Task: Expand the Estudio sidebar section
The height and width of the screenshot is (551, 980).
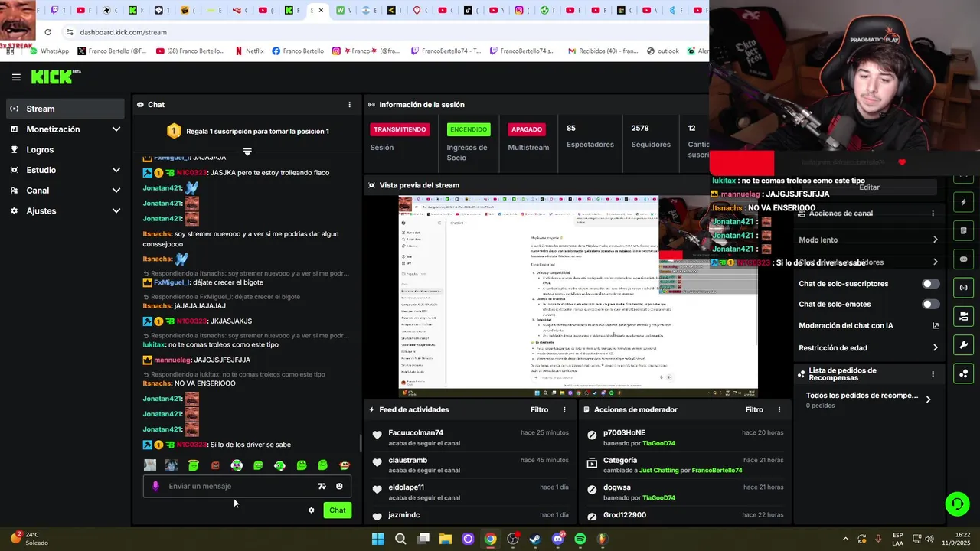Action: coord(65,170)
